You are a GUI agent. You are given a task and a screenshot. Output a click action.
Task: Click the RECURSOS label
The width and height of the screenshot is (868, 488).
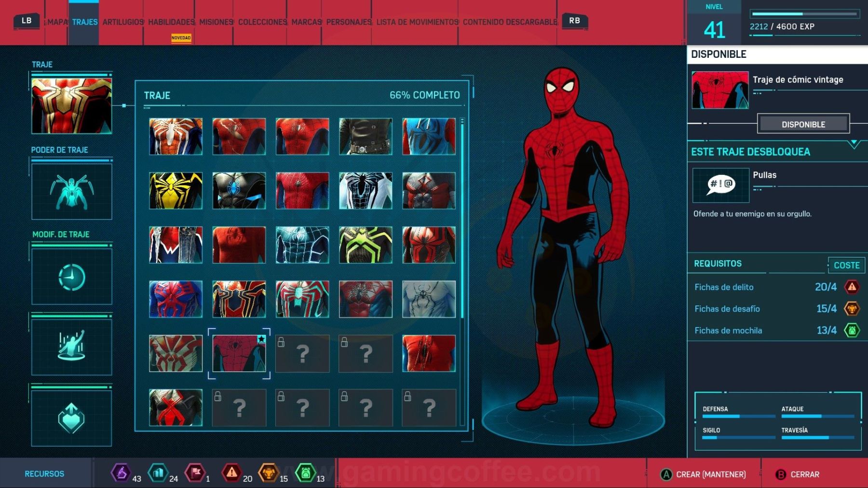(x=44, y=474)
